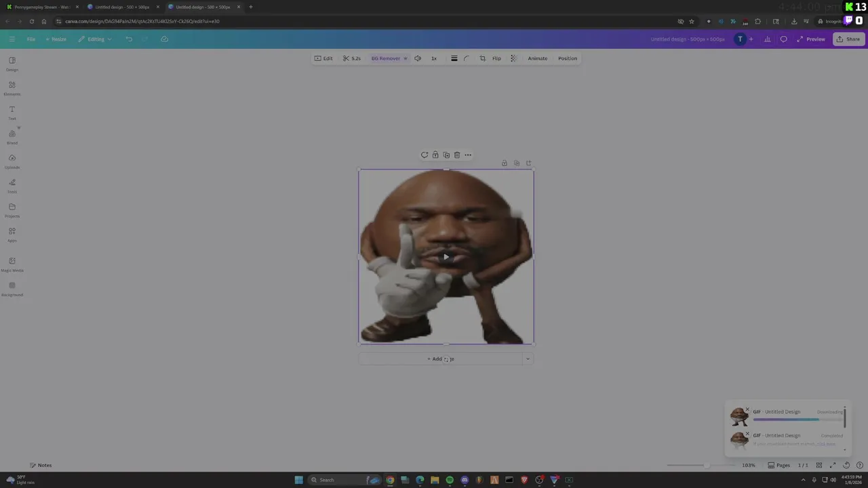The image size is (868, 488).
Task: Open the Design panel in sidebar
Action: (12, 64)
